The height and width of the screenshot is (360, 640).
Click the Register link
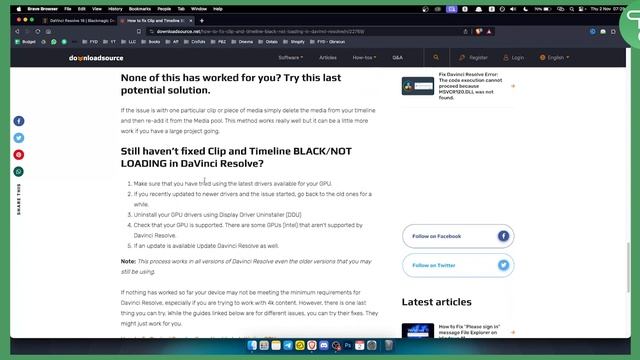tap(473, 58)
